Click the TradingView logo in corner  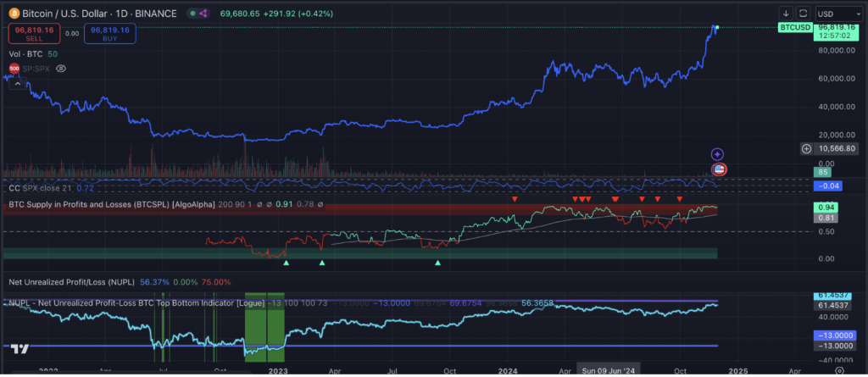click(21, 348)
